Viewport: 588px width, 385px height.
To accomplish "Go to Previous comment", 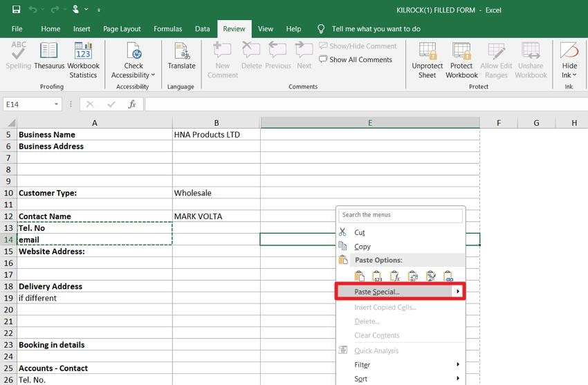I will click(278, 55).
